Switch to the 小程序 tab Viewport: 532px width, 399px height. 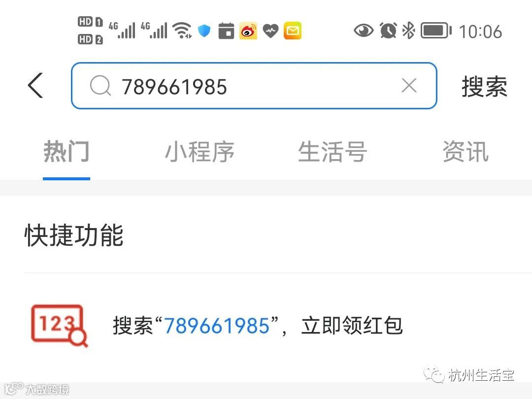(x=199, y=151)
